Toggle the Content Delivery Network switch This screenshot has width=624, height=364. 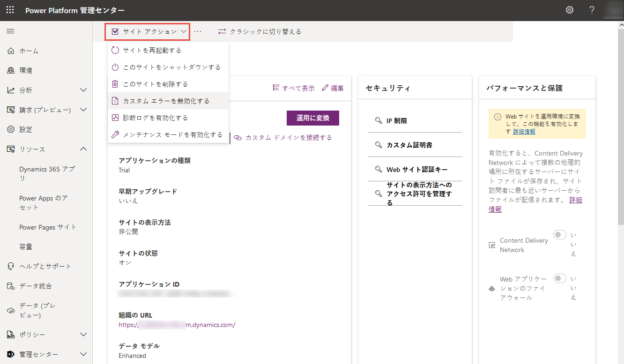point(560,235)
